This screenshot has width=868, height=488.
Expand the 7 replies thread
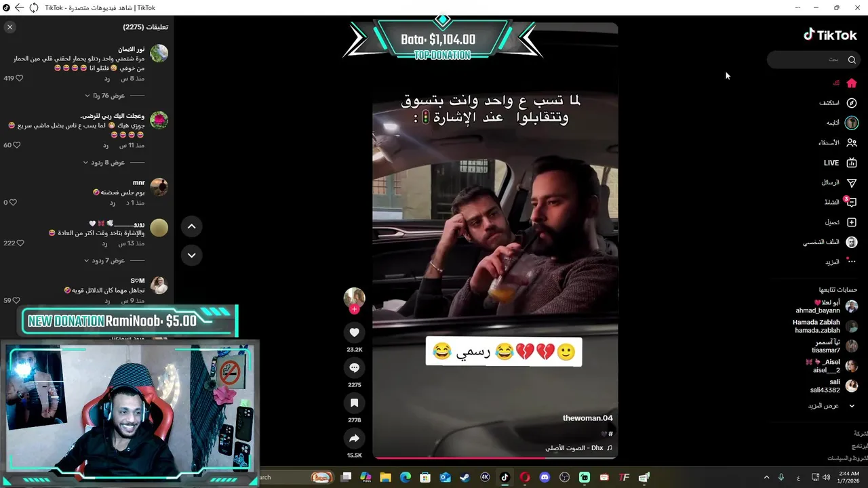[104, 261]
